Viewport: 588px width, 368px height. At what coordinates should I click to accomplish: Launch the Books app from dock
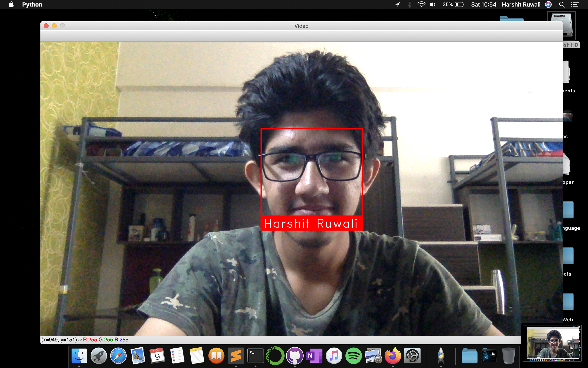(216, 356)
